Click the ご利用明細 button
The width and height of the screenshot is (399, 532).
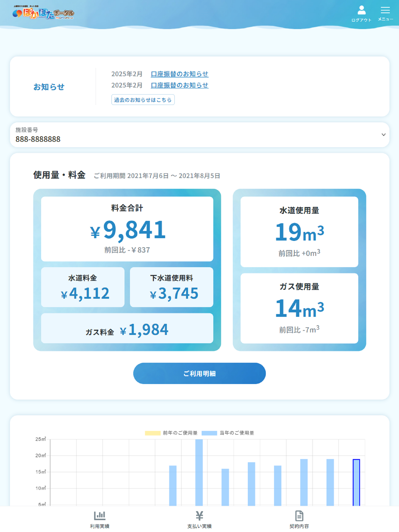coord(199,373)
